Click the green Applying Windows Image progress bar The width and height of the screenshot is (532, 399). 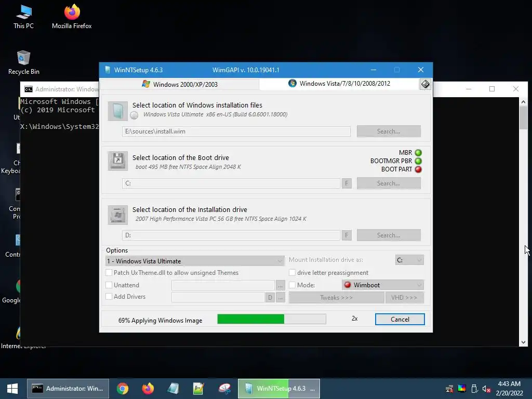pyautogui.click(x=272, y=319)
